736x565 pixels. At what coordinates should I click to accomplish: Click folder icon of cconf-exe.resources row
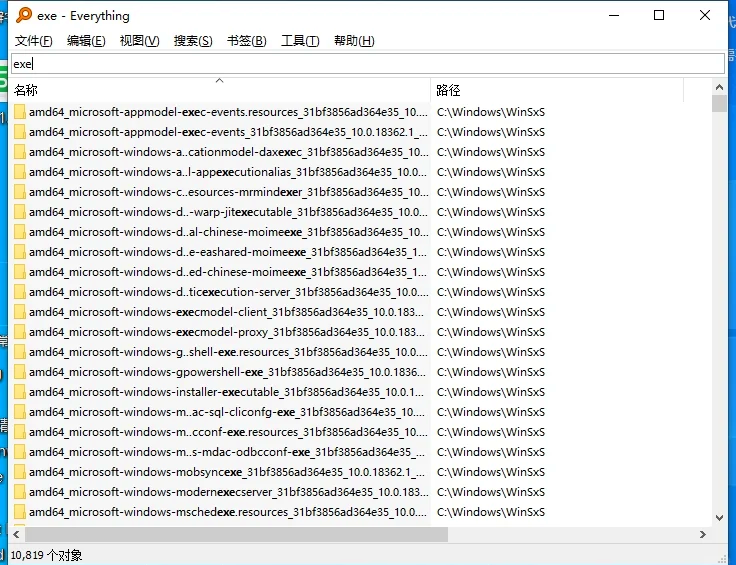20,432
